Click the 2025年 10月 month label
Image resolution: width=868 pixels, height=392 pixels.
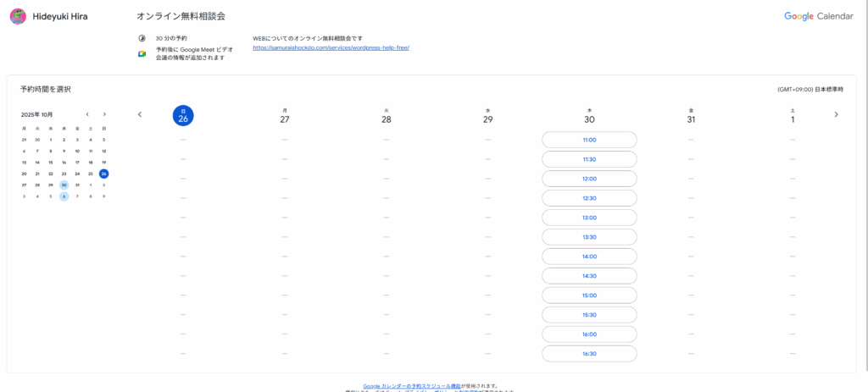point(37,114)
